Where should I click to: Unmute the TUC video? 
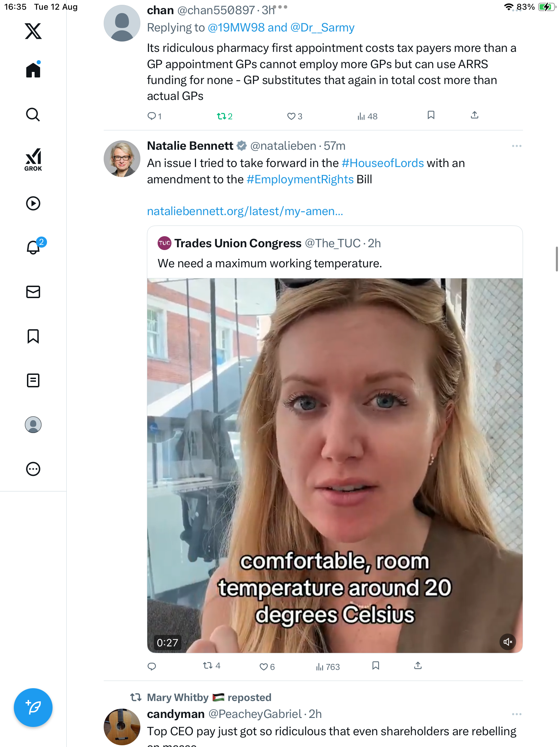[x=507, y=642]
